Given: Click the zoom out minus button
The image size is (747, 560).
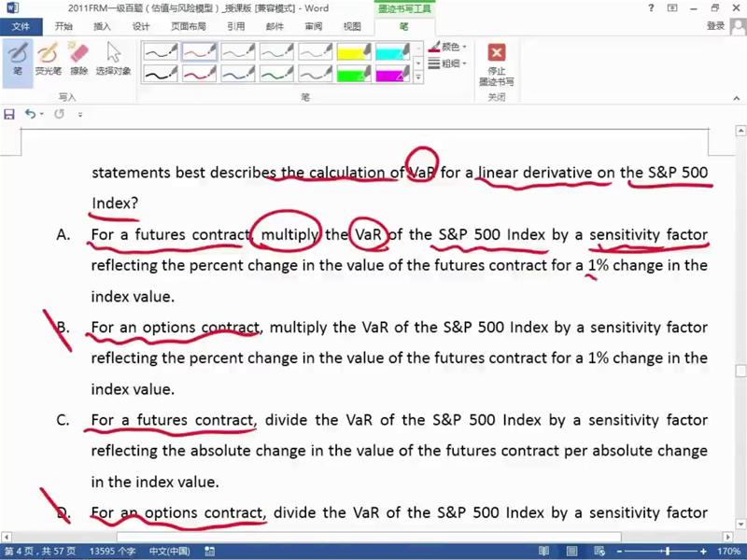Looking at the screenshot, I should [617, 552].
